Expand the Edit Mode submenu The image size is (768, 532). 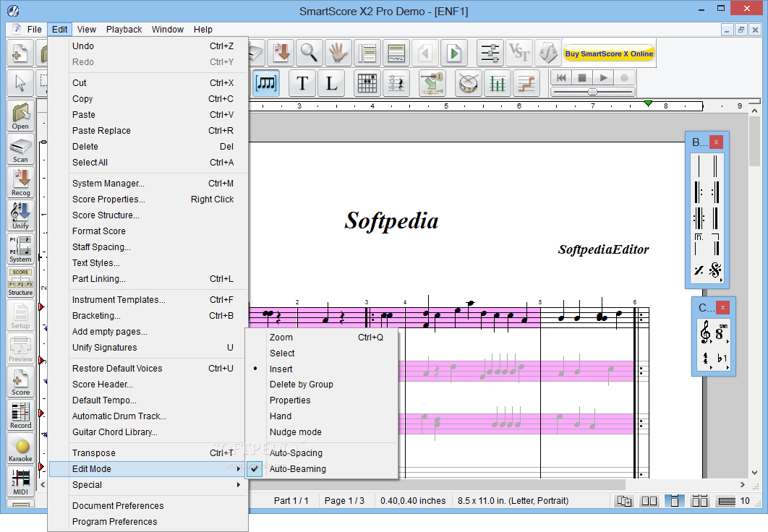coord(148,469)
